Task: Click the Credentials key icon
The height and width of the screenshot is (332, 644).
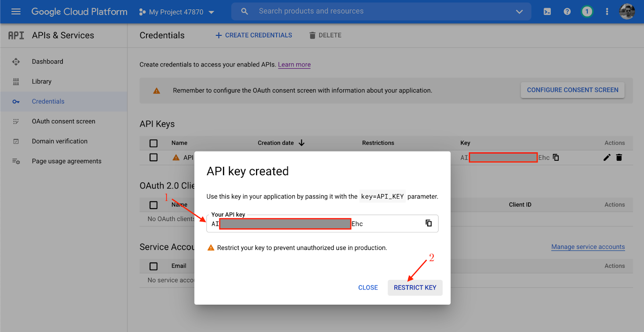Action: [16, 102]
